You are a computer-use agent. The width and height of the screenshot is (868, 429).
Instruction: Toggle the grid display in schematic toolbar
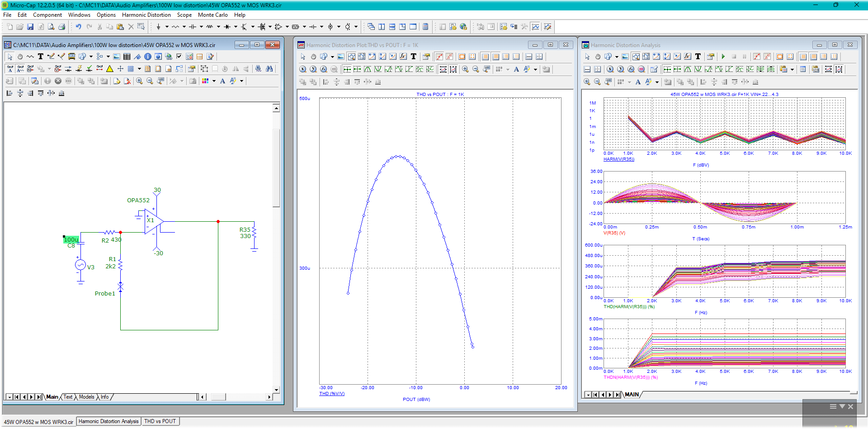(x=131, y=69)
